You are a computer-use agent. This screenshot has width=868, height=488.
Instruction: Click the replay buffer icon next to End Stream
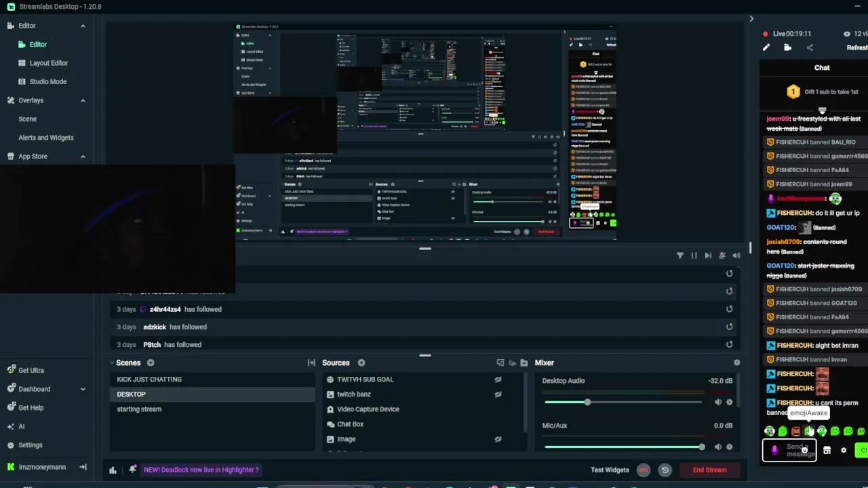pos(665,470)
